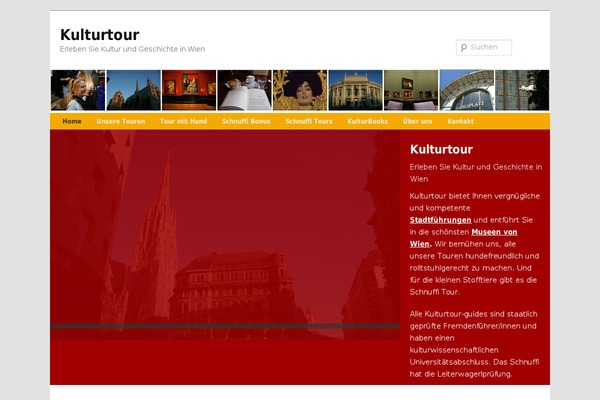The width and height of the screenshot is (600, 400).
Task: Open the Home menu item
Action: pos(72,121)
